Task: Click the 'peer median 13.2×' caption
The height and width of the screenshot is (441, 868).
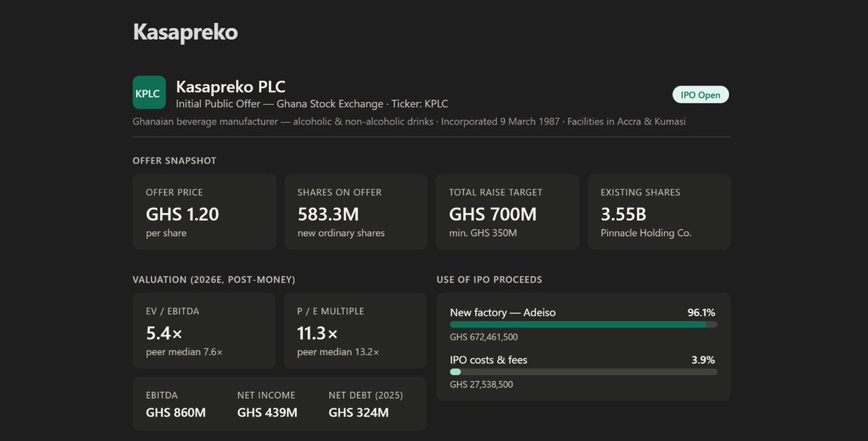Action: tap(338, 352)
